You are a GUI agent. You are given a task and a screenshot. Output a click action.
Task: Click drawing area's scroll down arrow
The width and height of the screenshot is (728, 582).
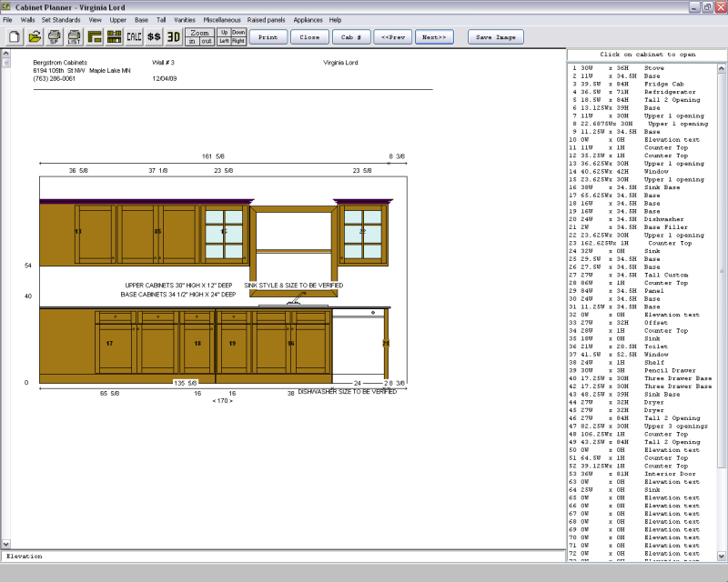point(5,544)
